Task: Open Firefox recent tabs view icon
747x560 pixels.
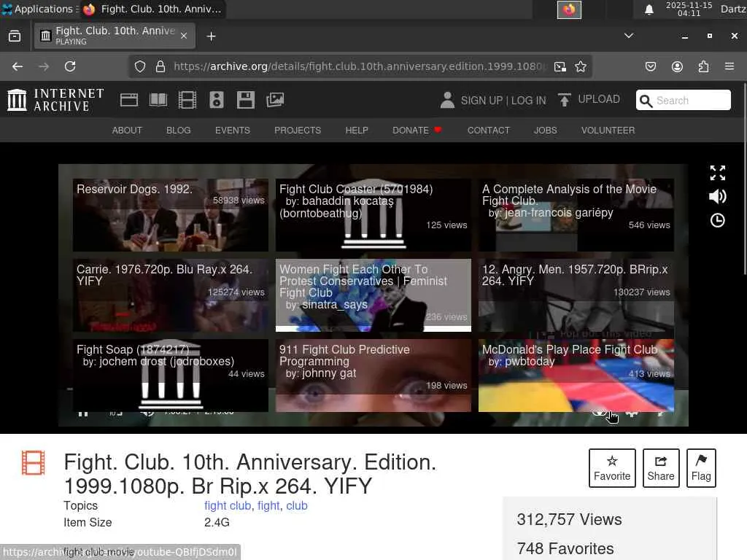Action: pyautogui.click(x=15, y=36)
